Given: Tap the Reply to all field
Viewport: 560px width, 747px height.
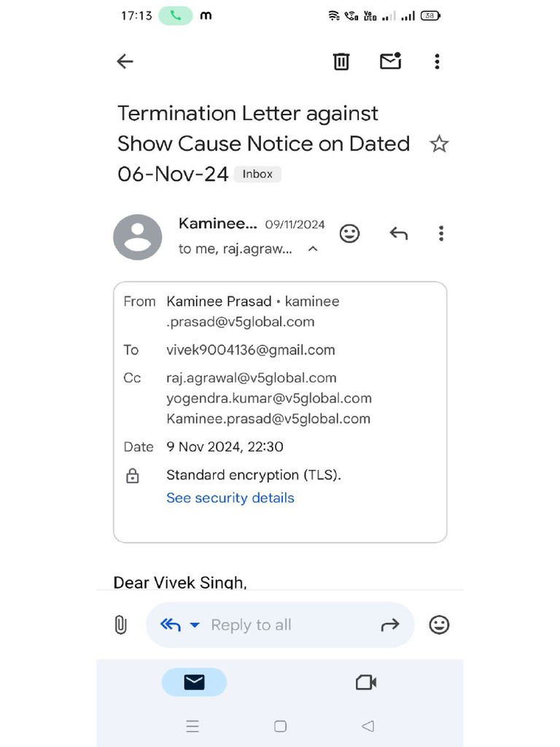Looking at the screenshot, I should pyautogui.click(x=280, y=624).
